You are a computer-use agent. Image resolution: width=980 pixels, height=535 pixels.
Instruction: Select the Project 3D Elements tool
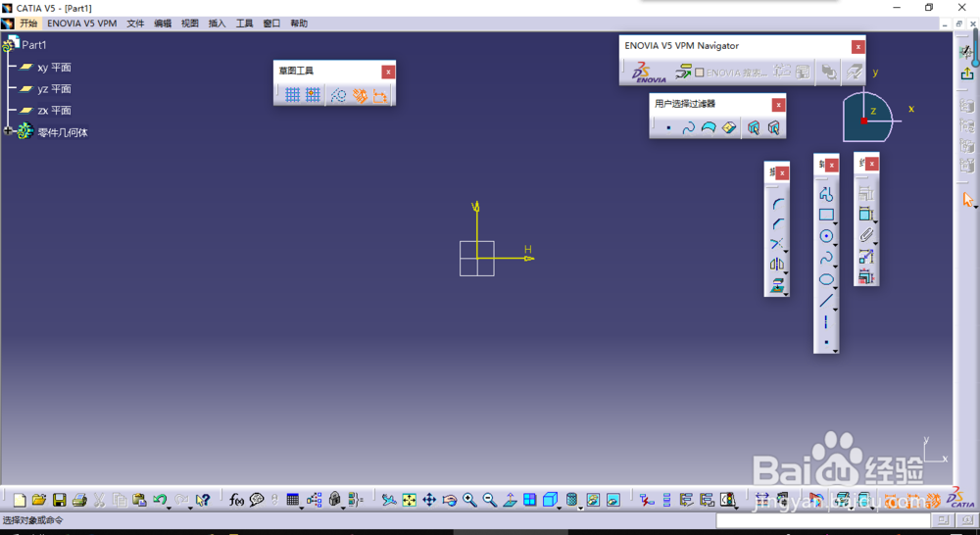coord(777,285)
